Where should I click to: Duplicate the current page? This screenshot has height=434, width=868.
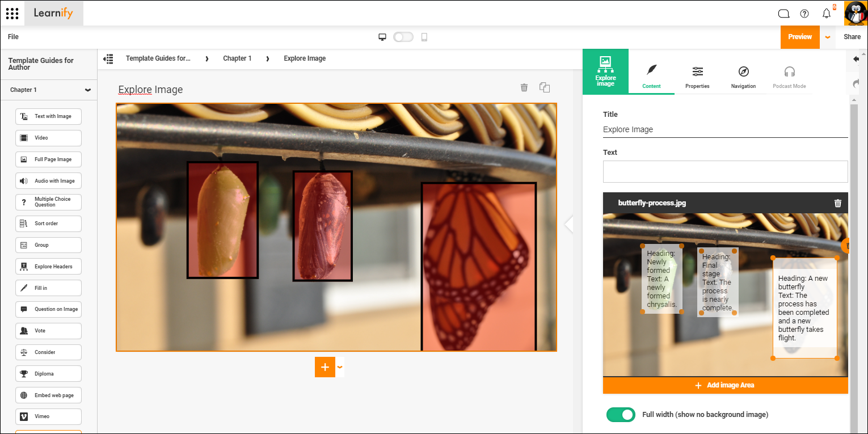(544, 87)
